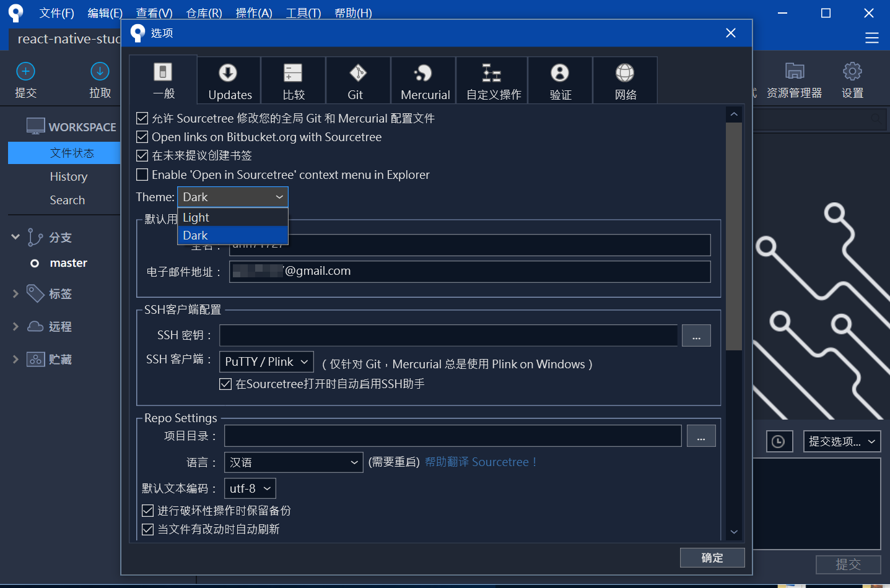Open the 查看(V) menu
890x588 pixels.
pyautogui.click(x=154, y=13)
